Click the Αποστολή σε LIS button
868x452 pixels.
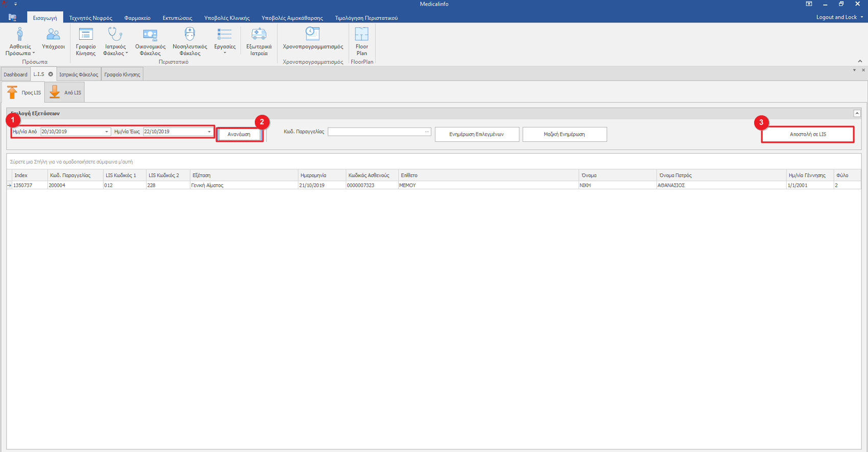807,135
